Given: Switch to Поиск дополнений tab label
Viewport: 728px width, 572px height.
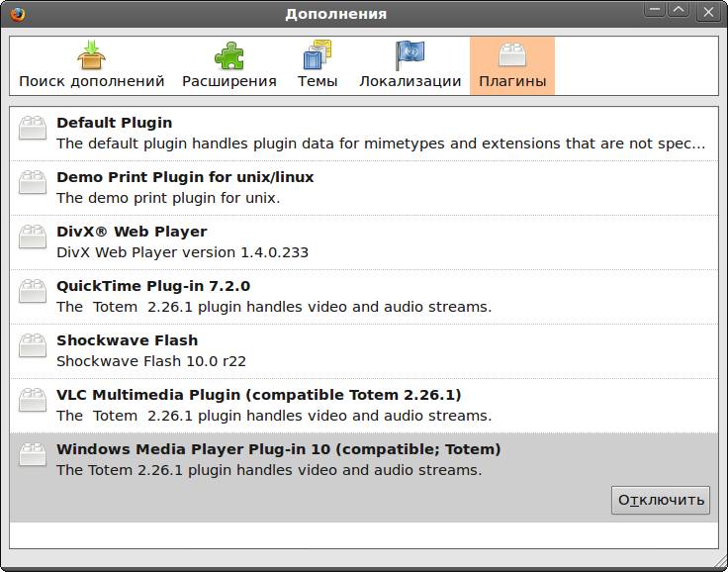Looking at the screenshot, I should coord(91,81).
